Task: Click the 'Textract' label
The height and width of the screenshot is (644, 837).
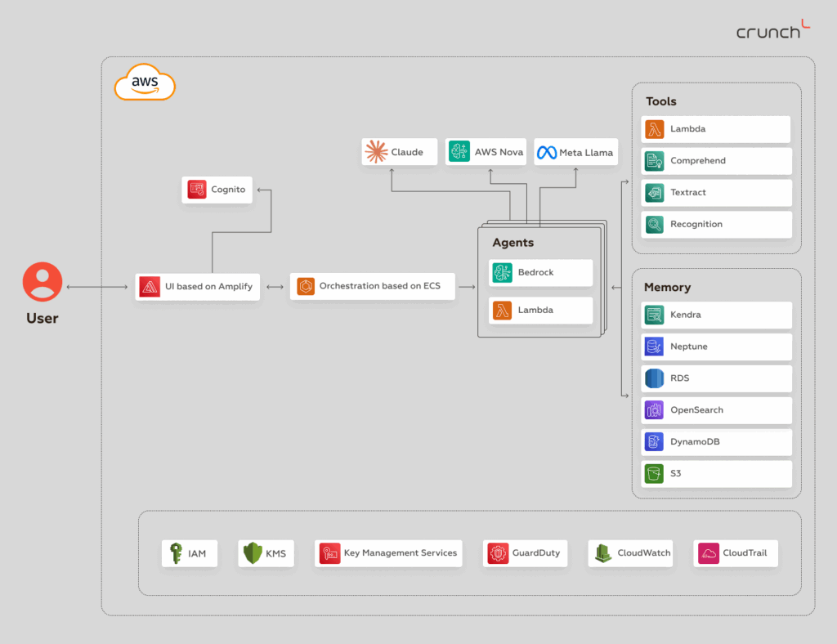Action: point(688,193)
